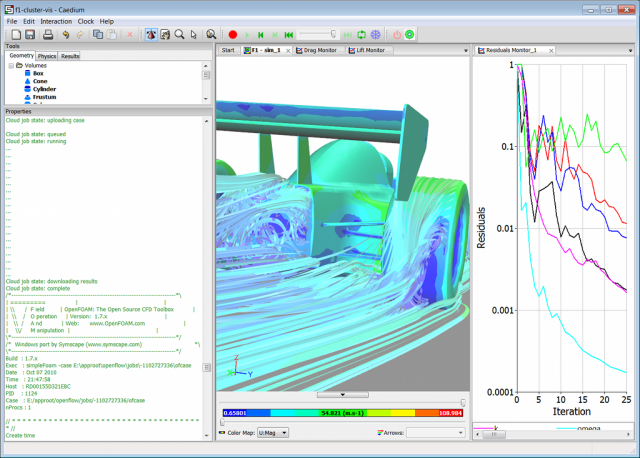This screenshot has width=640, height=458.
Task: Click the Save floppy disk icon
Action: (30, 35)
